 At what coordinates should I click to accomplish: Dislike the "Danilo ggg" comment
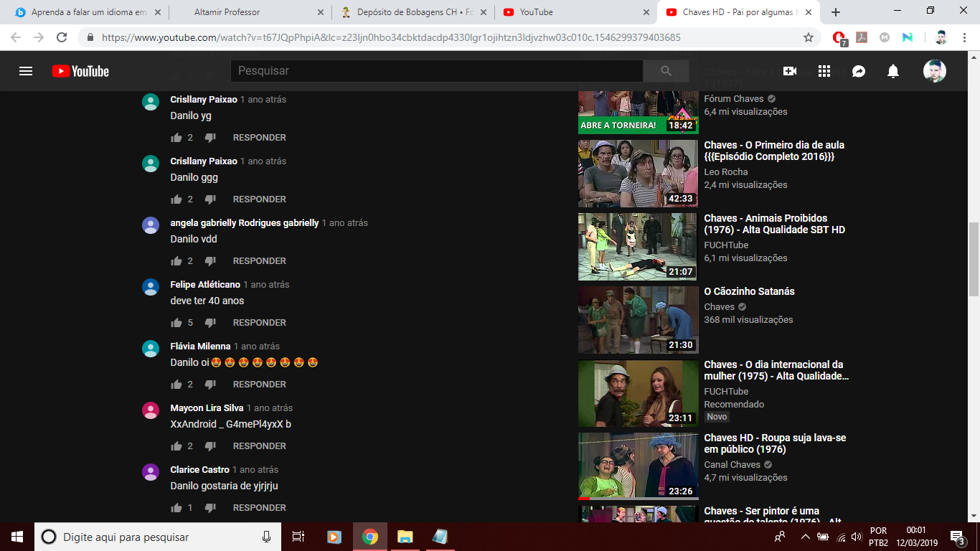click(x=210, y=199)
